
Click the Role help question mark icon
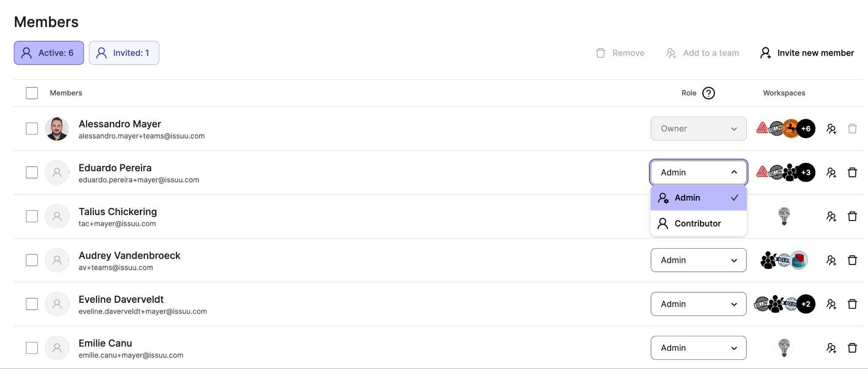click(x=708, y=93)
